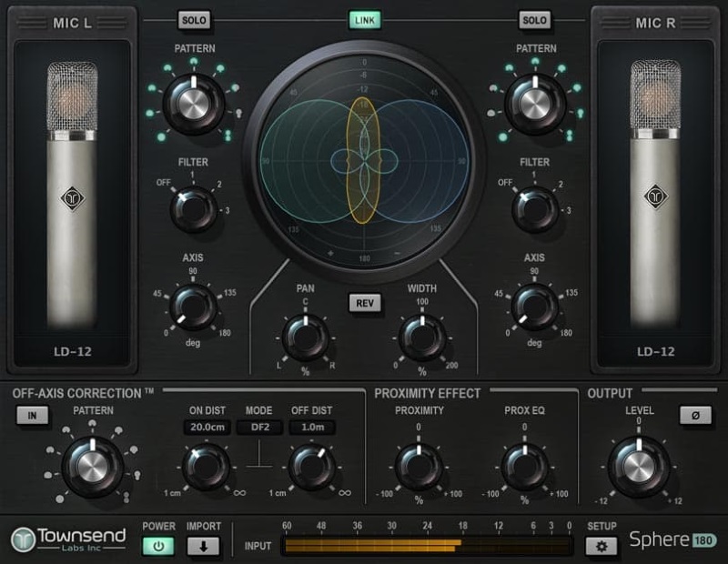Click the MIC R Pattern knob

click(535, 104)
